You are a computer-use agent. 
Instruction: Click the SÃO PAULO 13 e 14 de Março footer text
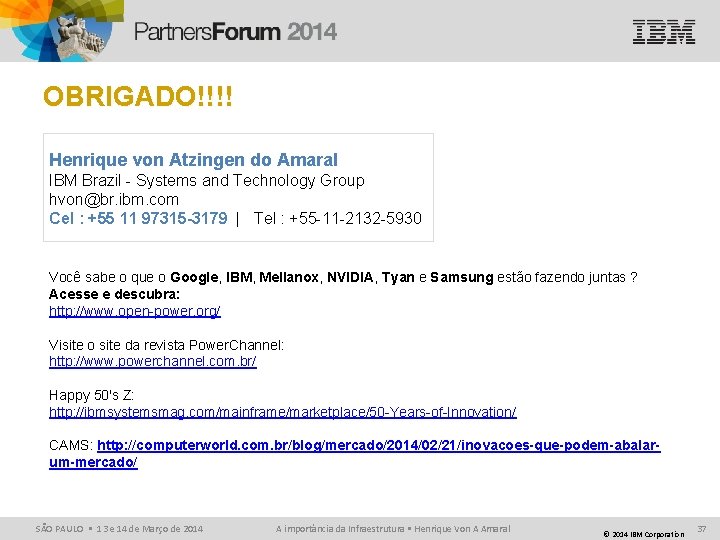coord(119,529)
